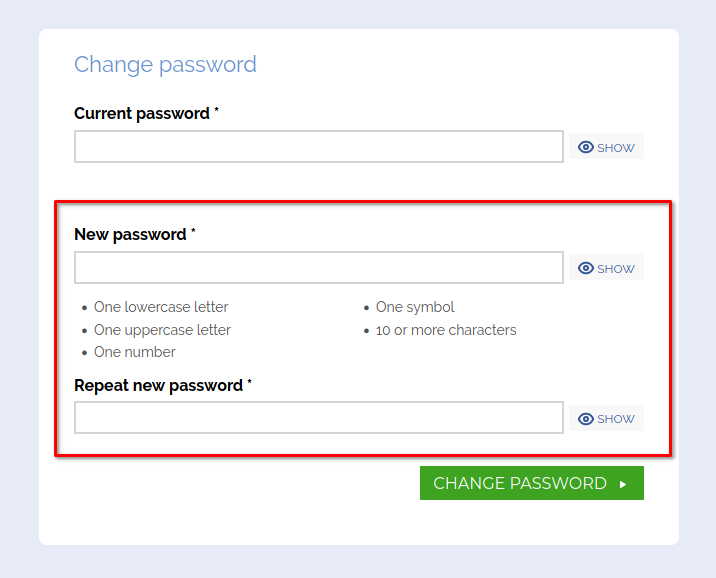Click the "One lowercase letter" requirement
The image size is (716, 578).
161,307
